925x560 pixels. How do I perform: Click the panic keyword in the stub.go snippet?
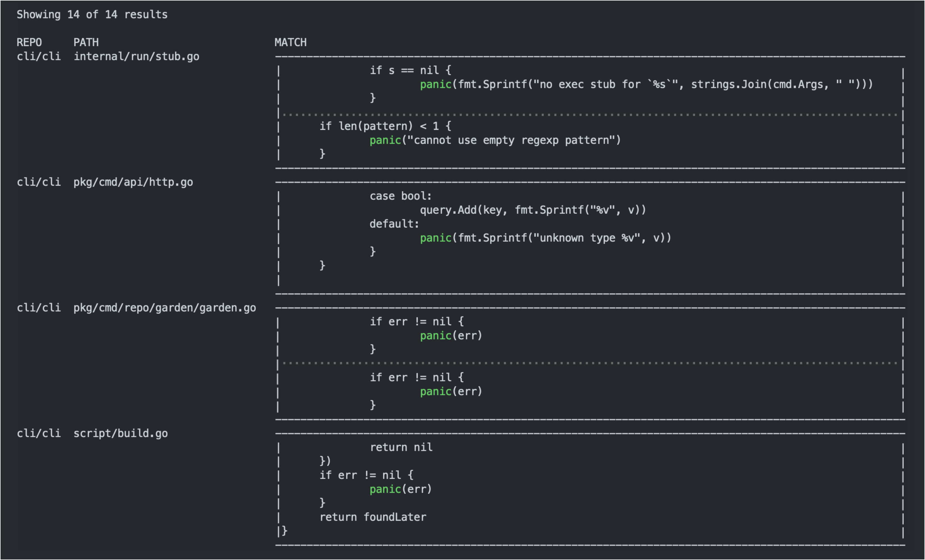(436, 84)
